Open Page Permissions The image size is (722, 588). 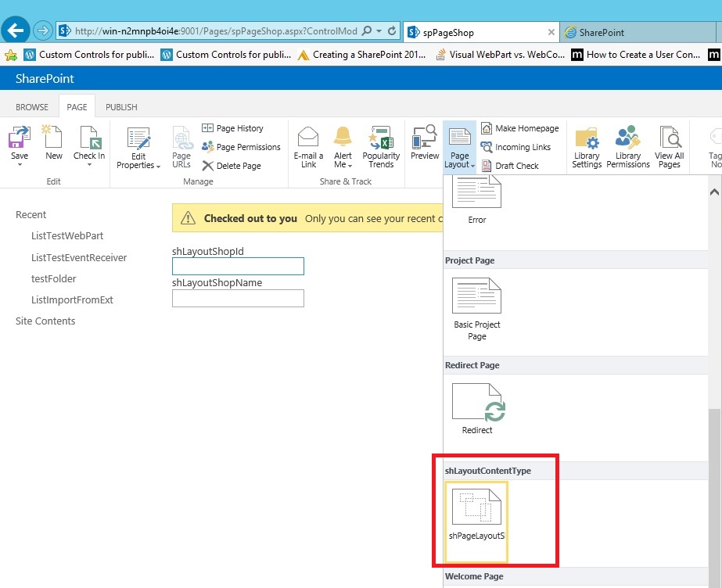(241, 147)
